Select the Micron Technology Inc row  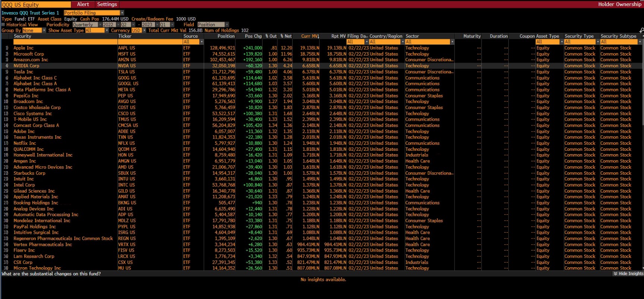point(321,268)
